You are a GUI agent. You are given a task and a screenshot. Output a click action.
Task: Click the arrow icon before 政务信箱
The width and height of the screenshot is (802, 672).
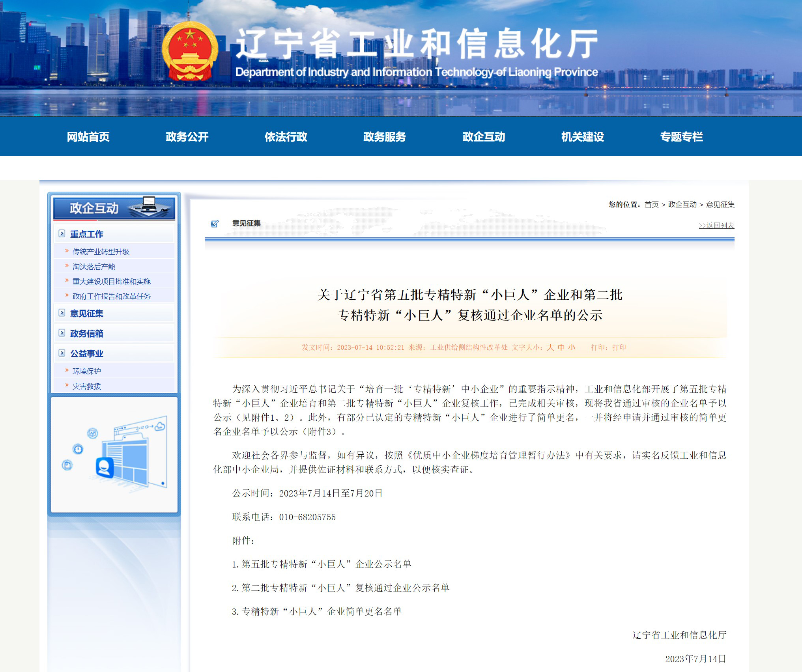click(61, 334)
